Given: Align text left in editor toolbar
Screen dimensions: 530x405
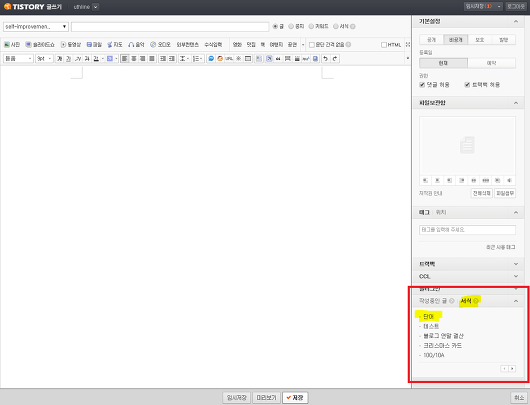Looking at the screenshot, I should coord(125,59).
